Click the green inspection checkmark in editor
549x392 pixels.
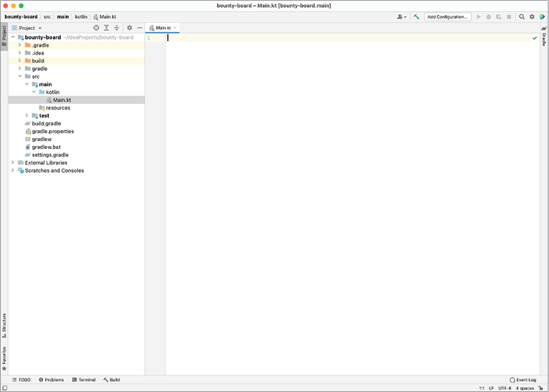[535, 38]
